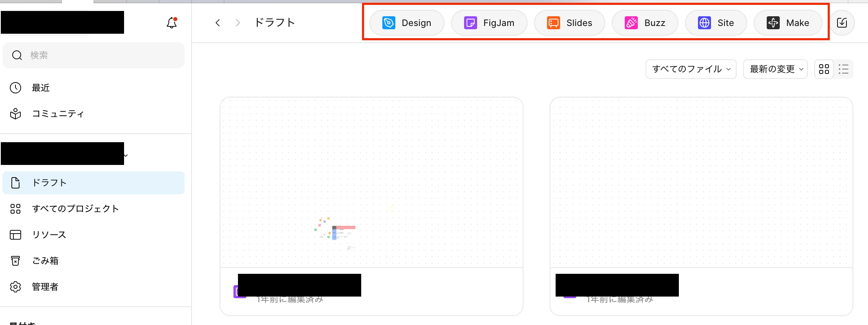The image size is (868, 325).
Task: Open the second blank draft thumbnail
Action: (x=701, y=182)
